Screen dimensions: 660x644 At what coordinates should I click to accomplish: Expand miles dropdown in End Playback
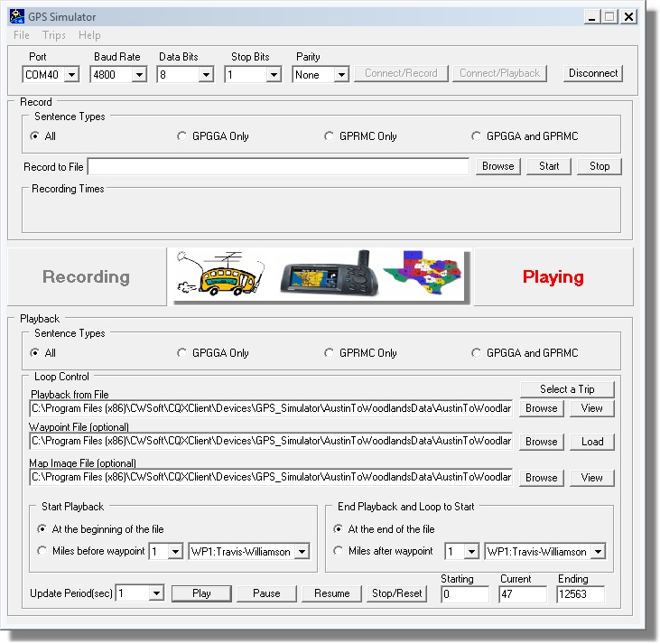(471, 551)
